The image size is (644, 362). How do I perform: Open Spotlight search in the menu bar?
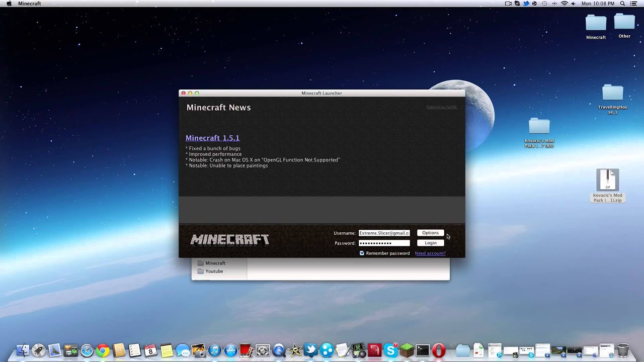pos(622,4)
